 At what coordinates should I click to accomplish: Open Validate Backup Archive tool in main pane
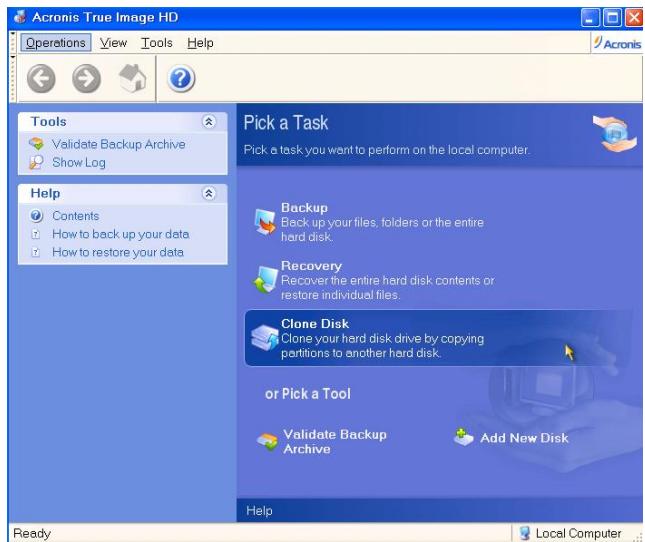322,442
